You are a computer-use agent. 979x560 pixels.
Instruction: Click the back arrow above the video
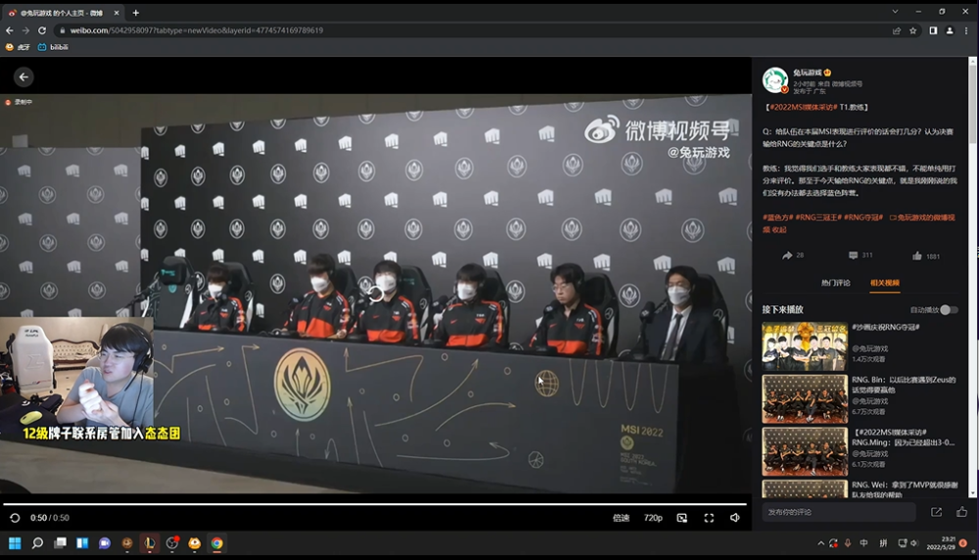click(24, 76)
